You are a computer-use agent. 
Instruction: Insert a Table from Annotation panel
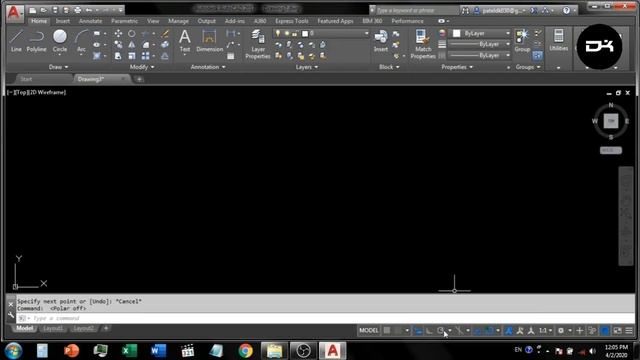pyautogui.click(x=231, y=56)
